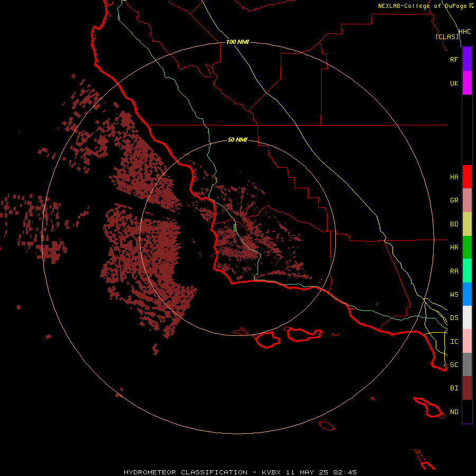Click the WS legend label
The width and height of the screenshot is (476, 476).
click(x=454, y=295)
